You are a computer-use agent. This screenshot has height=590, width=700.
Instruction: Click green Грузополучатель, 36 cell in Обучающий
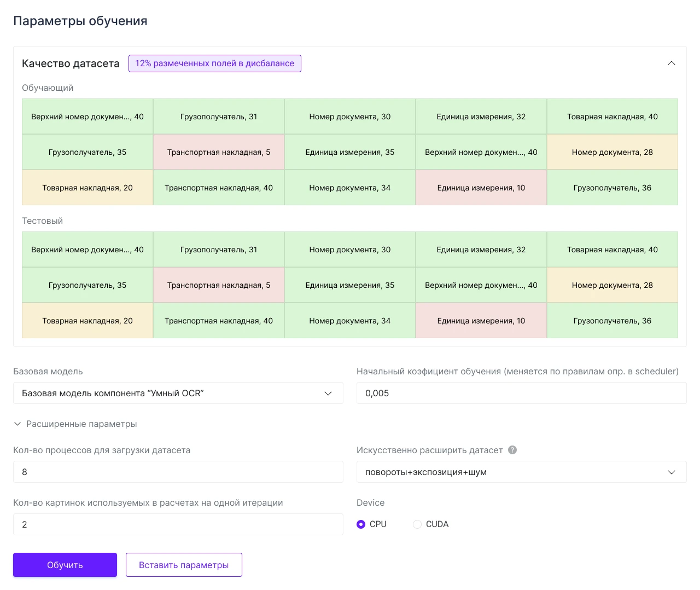coord(612,188)
